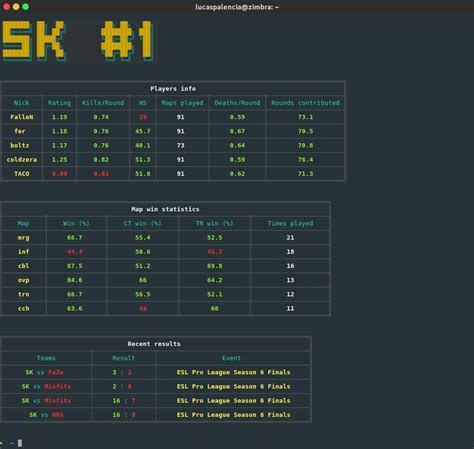Select the Map win statistics title
The width and height of the screenshot is (474, 449).
(x=165, y=209)
